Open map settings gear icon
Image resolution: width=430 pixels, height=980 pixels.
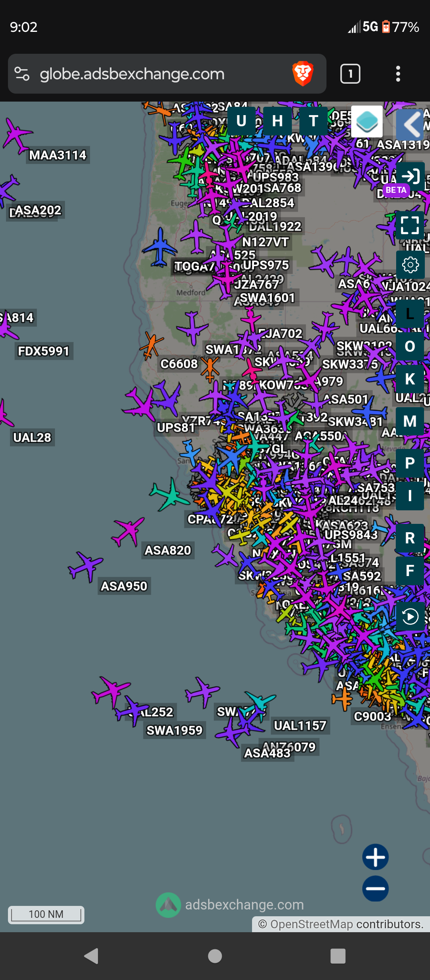tap(410, 265)
